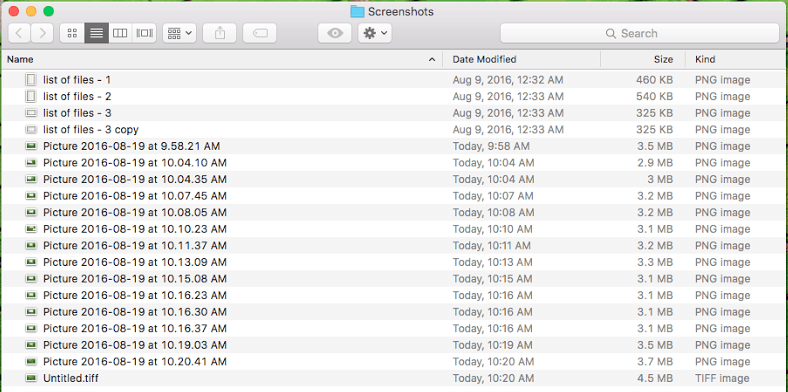Sort by the Kind column header
The height and width of the screenshot is (392, 788).
coord(736,59)
